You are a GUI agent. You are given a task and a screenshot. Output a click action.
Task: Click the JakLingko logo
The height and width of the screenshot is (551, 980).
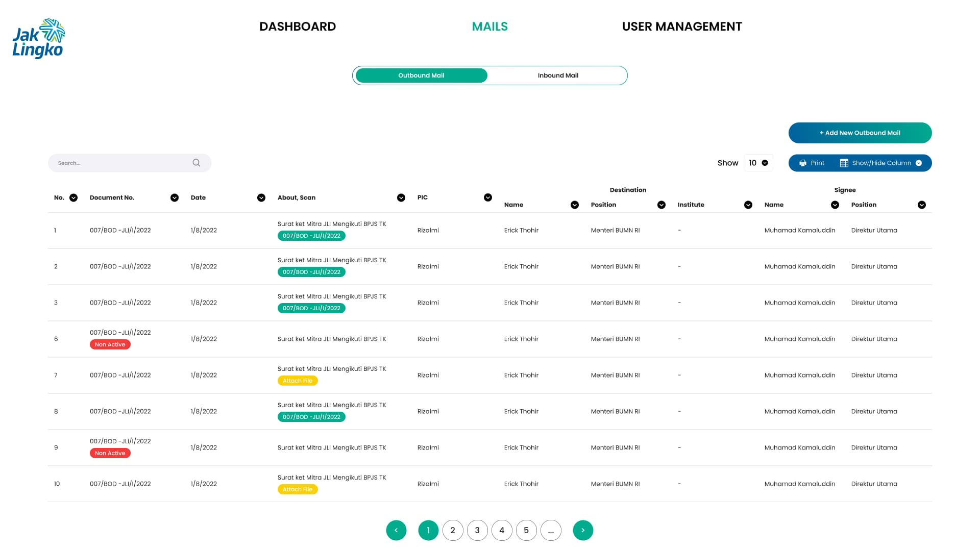[38, 38]
